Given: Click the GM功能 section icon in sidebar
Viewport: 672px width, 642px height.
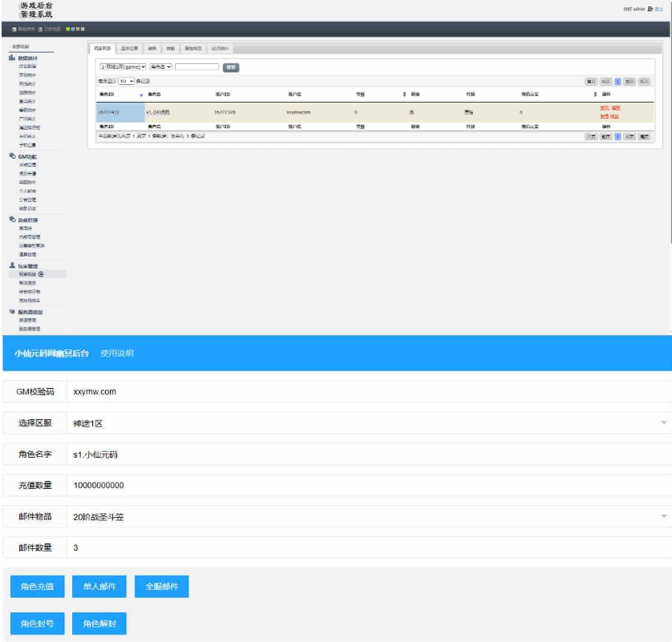Looking at the screenshot, I should (12, 156).
